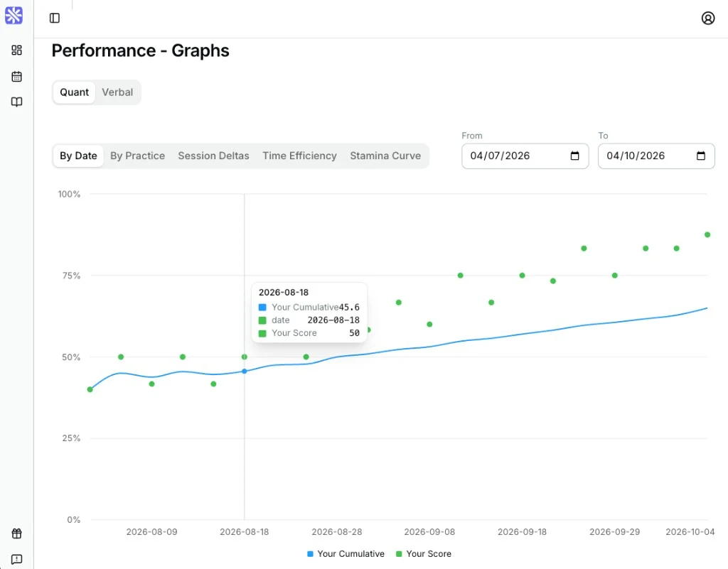Click the app logo icon
The width and height of the screenshot is (728, 569).
(14, 16)
